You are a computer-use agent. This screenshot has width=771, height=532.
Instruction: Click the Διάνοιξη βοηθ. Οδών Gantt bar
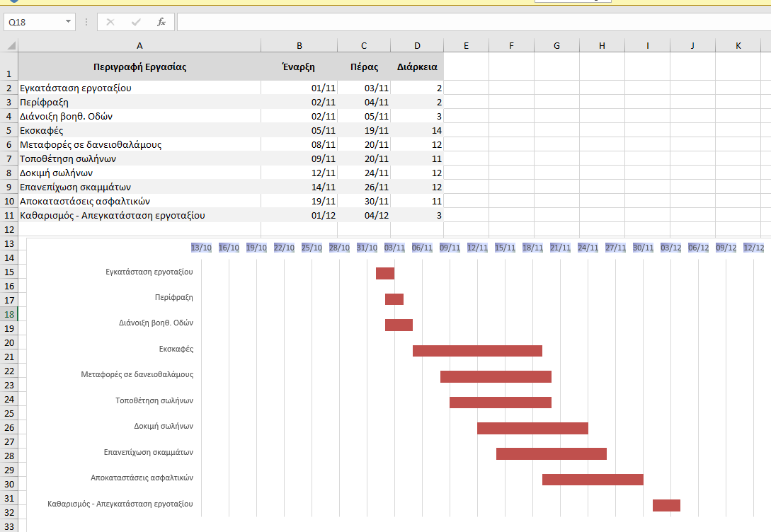(399, 325)
